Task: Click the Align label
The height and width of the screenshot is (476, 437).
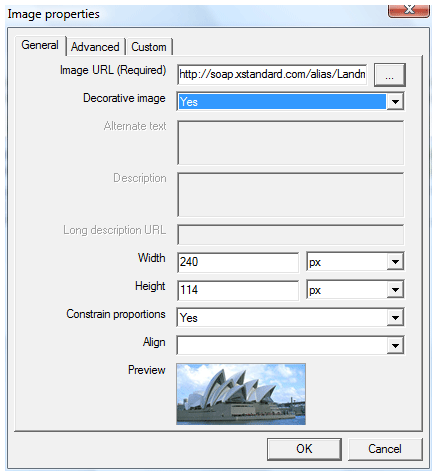Action: tap(154, 342)
